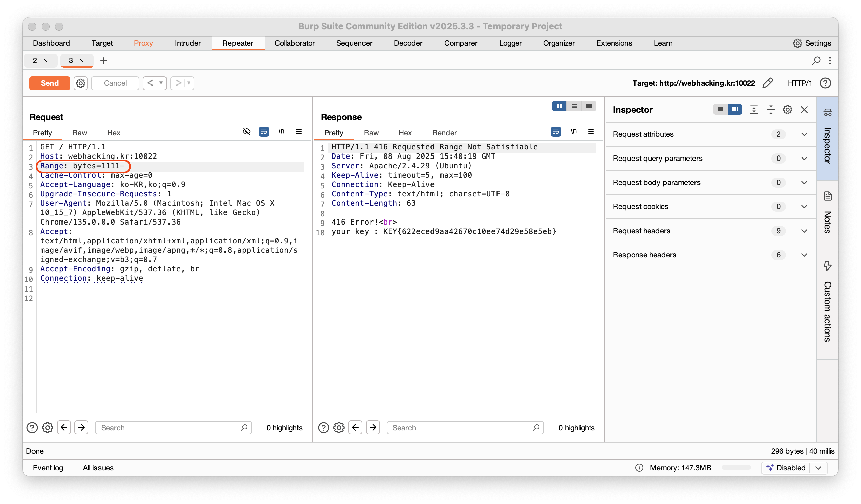Add a new Repeater tab with plus
The height and width of the screenshot is (504, 861).
(x=103, y=60)
